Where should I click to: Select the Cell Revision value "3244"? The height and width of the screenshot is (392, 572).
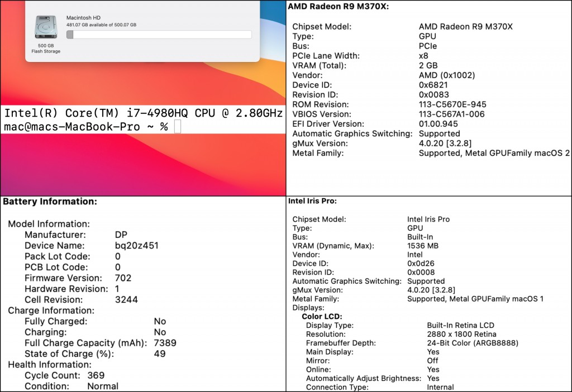click(x=126, y=300)
